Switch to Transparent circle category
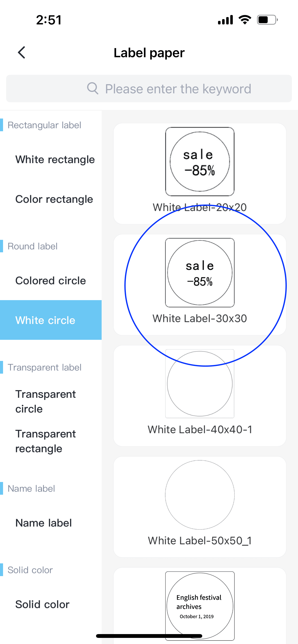 (45, 401)
